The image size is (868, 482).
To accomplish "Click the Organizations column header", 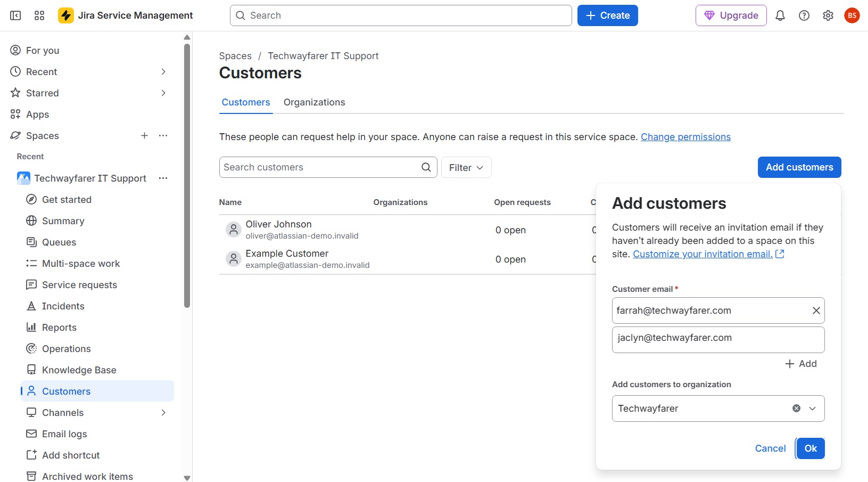I will [x=400, y=202].
